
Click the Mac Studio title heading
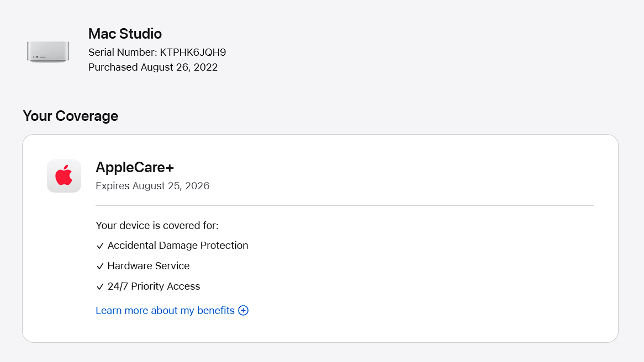click(x=125, y=34)
